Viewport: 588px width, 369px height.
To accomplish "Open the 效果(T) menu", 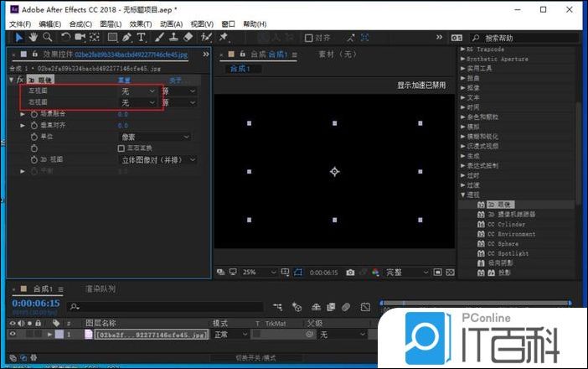I will tap(142, 24).
